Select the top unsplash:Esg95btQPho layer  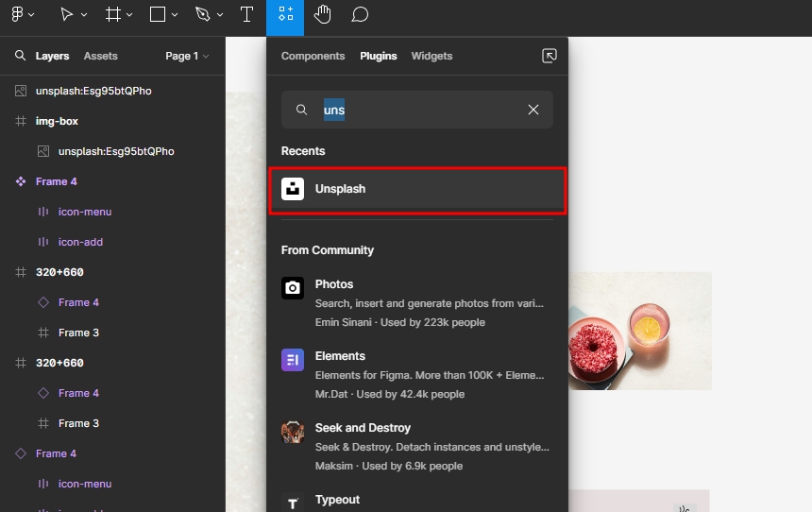point(113,91)
